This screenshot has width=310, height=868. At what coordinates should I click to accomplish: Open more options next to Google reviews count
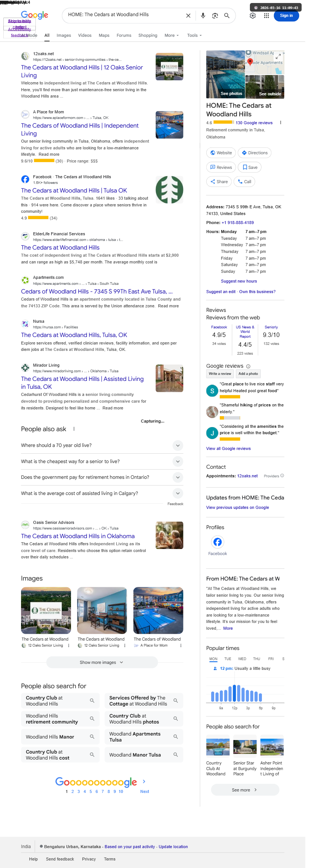[x=281, y=123]
